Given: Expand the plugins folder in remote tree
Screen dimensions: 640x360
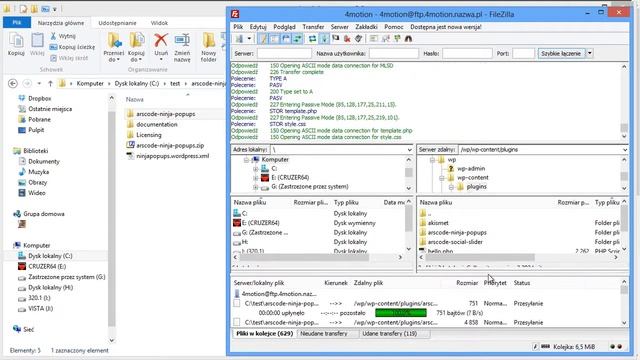Looking at the screenshot, I should [451, 187].
